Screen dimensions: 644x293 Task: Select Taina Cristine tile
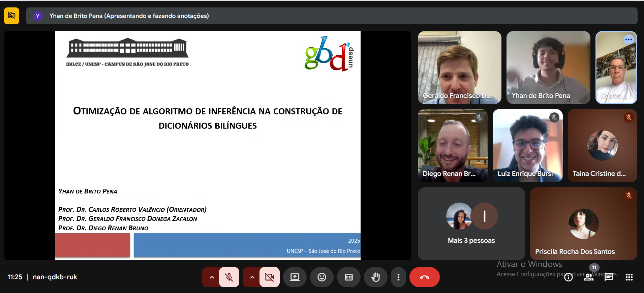point(603,145)
